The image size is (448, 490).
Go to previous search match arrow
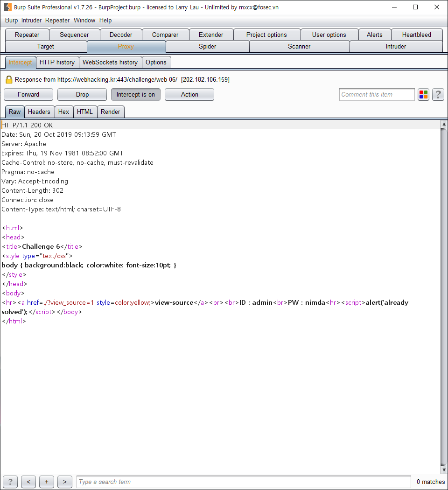(28, 482)
